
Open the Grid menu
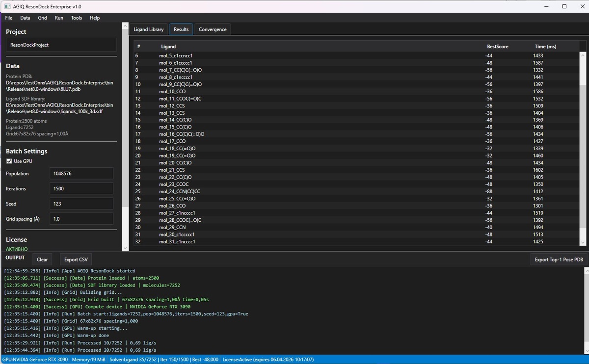(x=43, y=18)
